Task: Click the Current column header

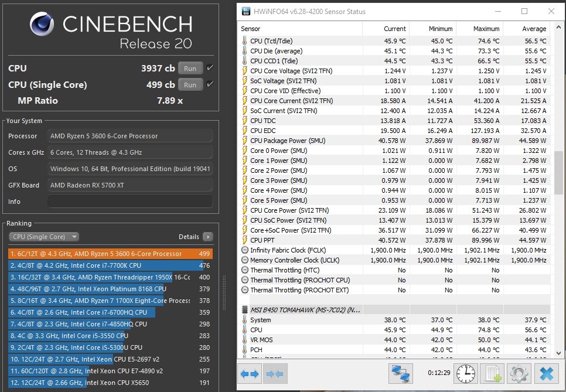Action: pos(386,29)
